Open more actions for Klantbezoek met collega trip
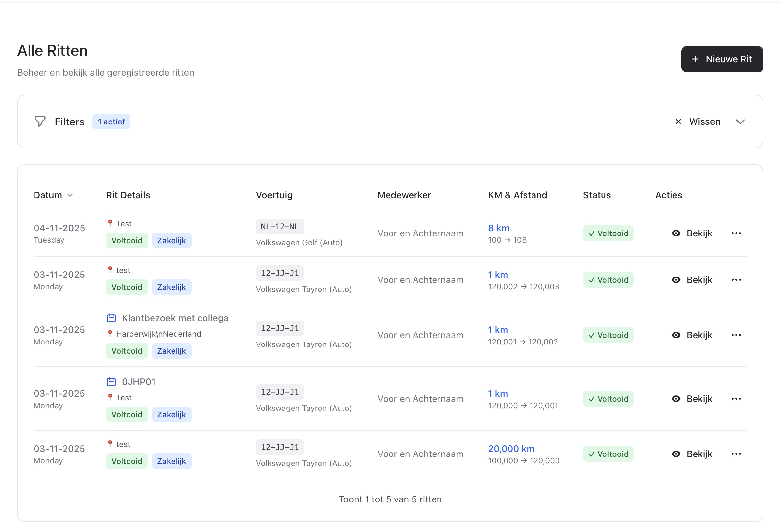This screenshot has height=532, width=781. (x=736, y=335)
